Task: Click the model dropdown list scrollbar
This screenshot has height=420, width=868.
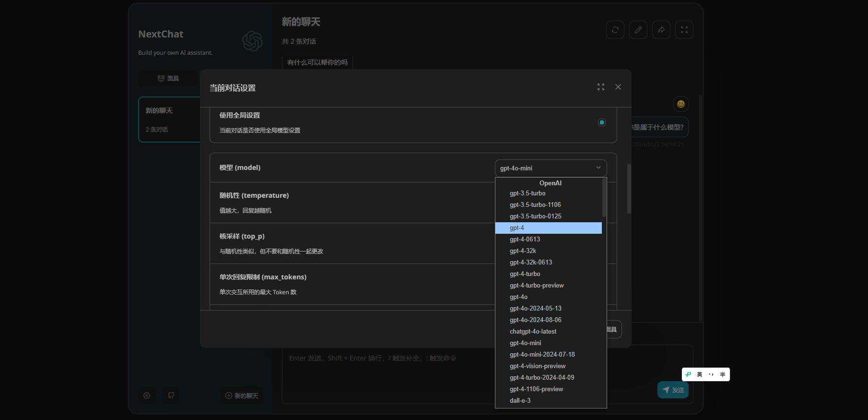Action: click(x=604, y=198)
